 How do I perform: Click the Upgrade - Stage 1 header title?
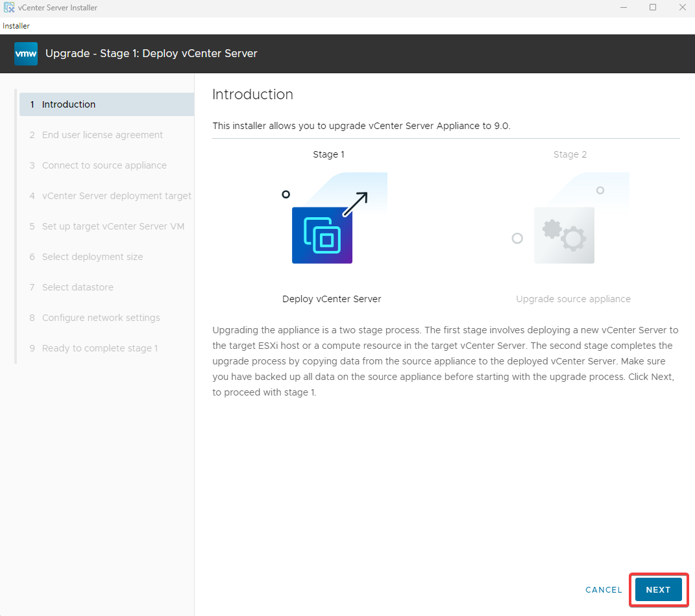pos(151,54)
